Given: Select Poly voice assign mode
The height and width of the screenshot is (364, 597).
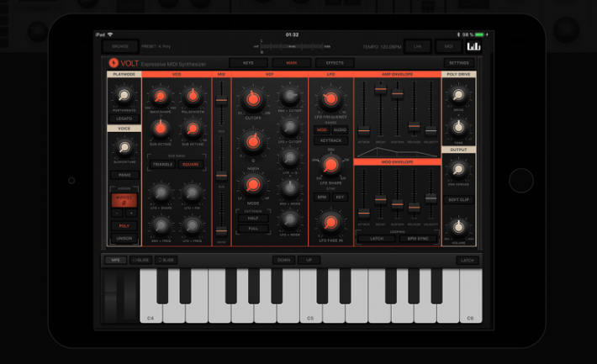Looking at the screenshot, I should pos(124,226).
